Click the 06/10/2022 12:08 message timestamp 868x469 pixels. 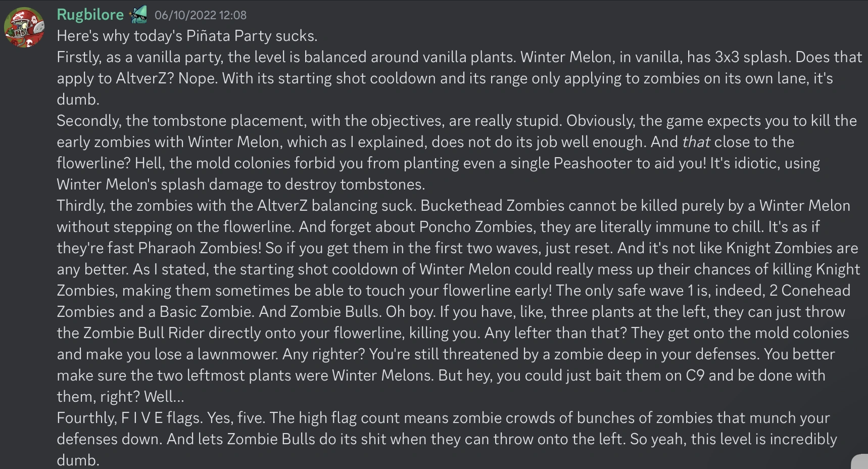tap(201, 15)
